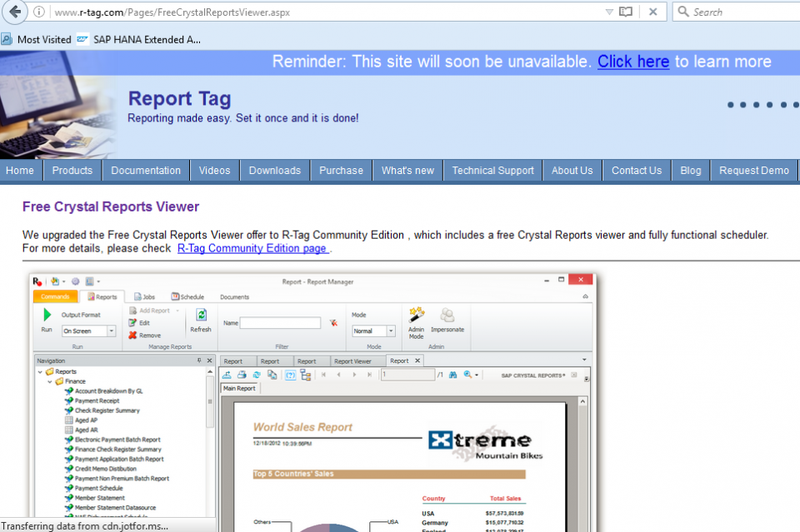This screenshot has width=800, height=532.
Task: Toggle the Navigation panel pin icon
Action: [x=199, y=360]
